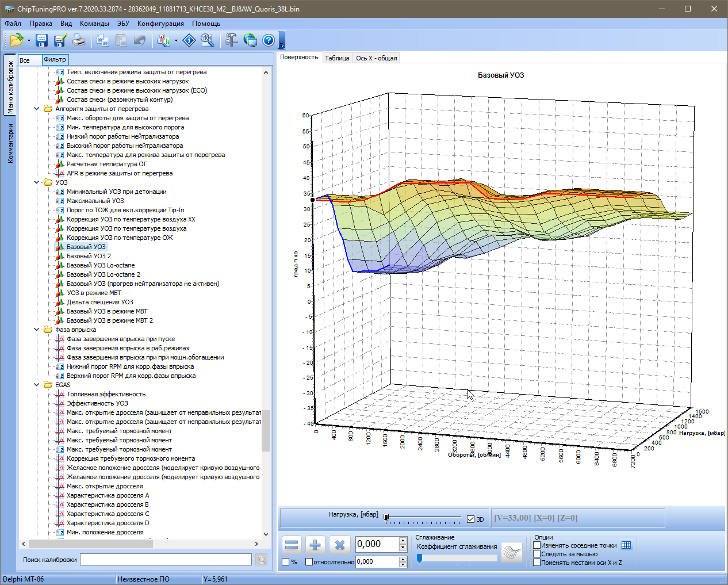Open the dropdown arrow next to the chart search icon
The image size is (728, 585).
[x=176, y=41]
